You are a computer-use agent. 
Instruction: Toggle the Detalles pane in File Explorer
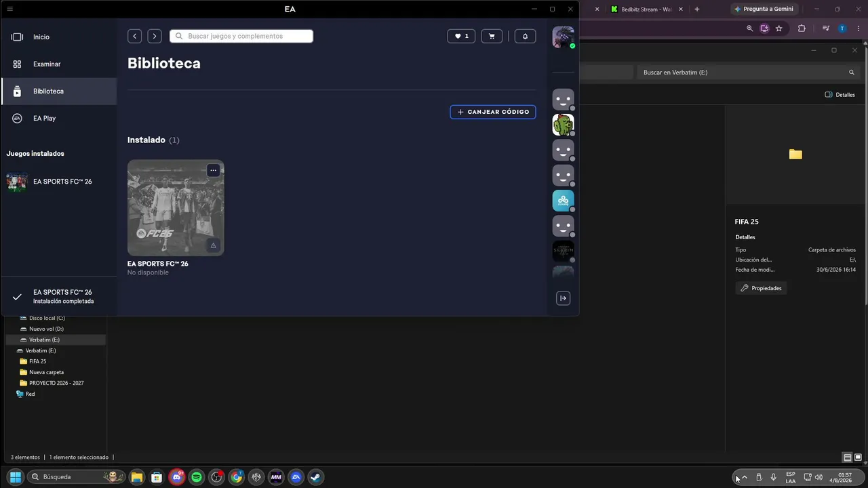click(840, 95)
